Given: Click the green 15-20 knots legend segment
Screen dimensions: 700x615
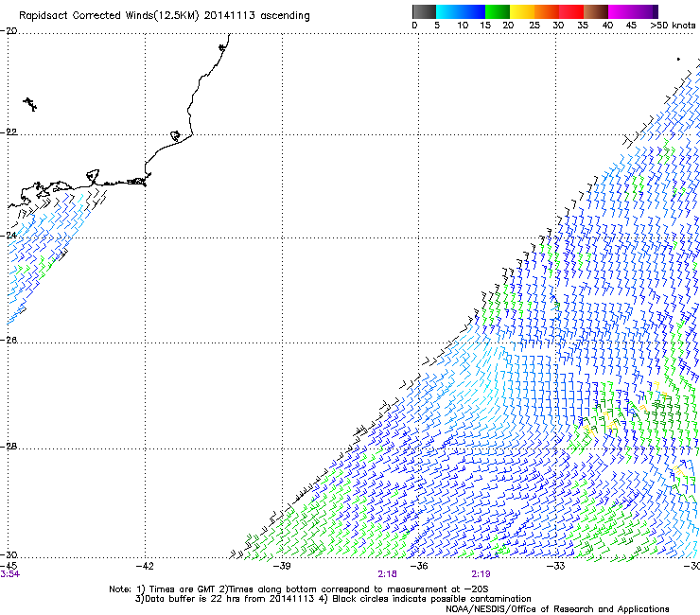Looking at the screenshot, I should tap(498, 11).
